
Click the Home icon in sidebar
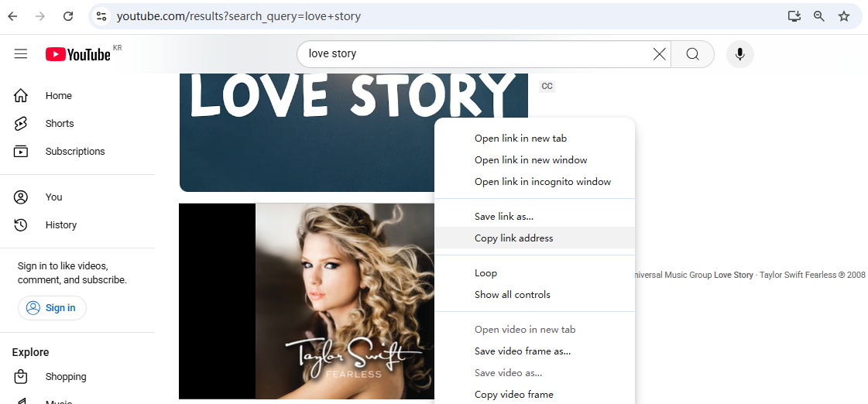click(20, 96)
